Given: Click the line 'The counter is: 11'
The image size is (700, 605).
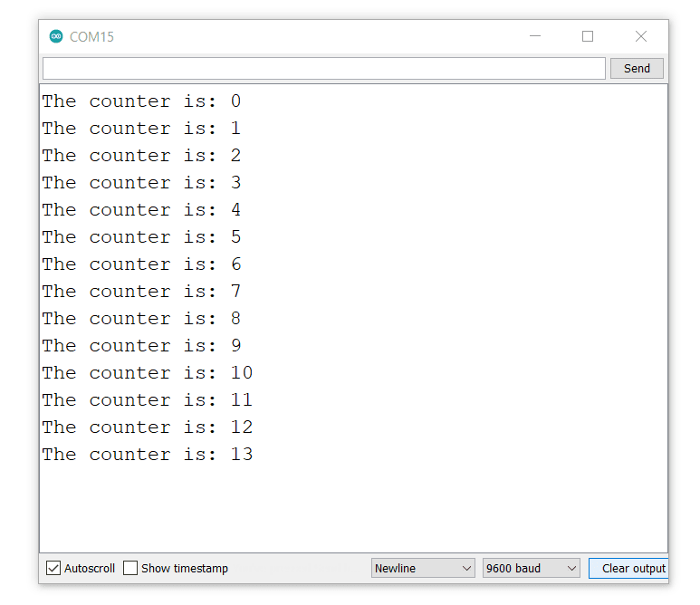Looking at the screenshot, I should (148, 400).
